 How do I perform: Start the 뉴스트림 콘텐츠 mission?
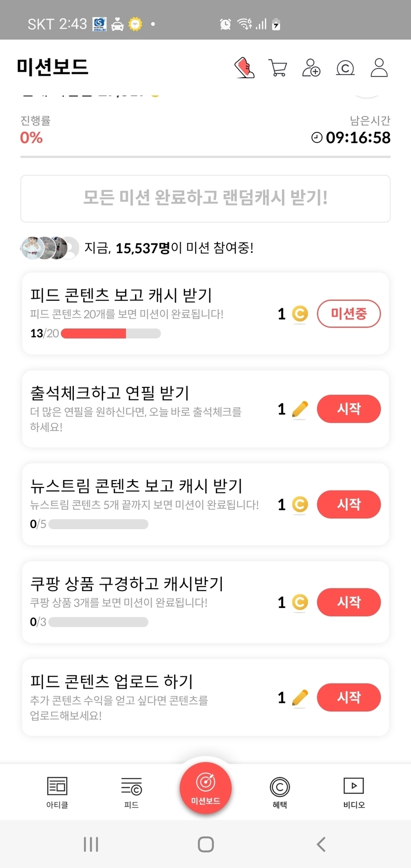349,504
